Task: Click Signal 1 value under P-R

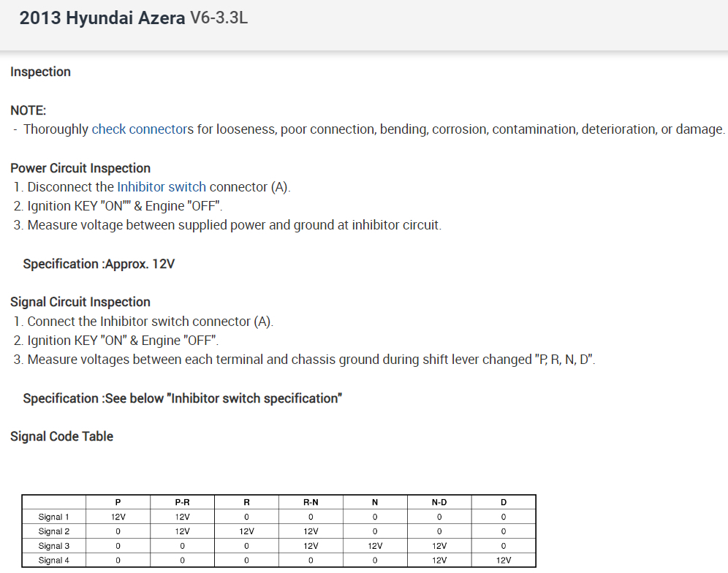Action: click(x=183, y=517)
